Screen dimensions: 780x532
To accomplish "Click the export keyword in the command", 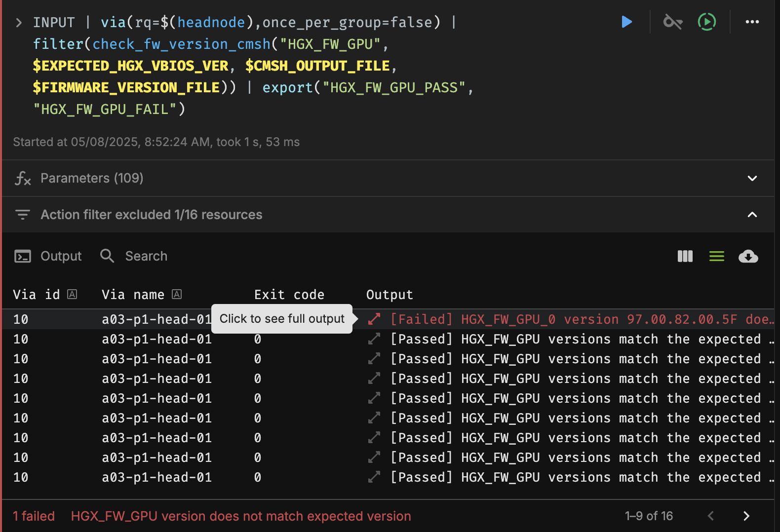I will point(288,88).
